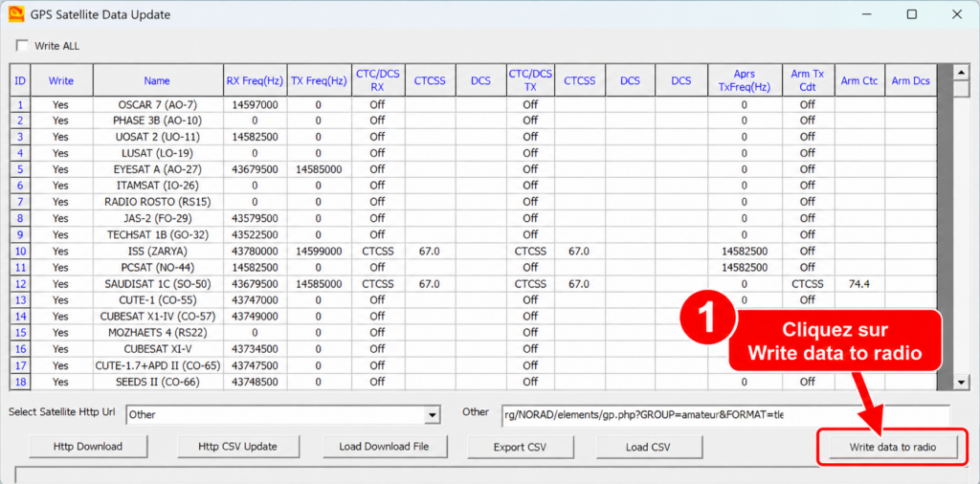Toggle Write cell for ISS (ZARYA) row
The image size is (980, 484).
click(60, 251)
